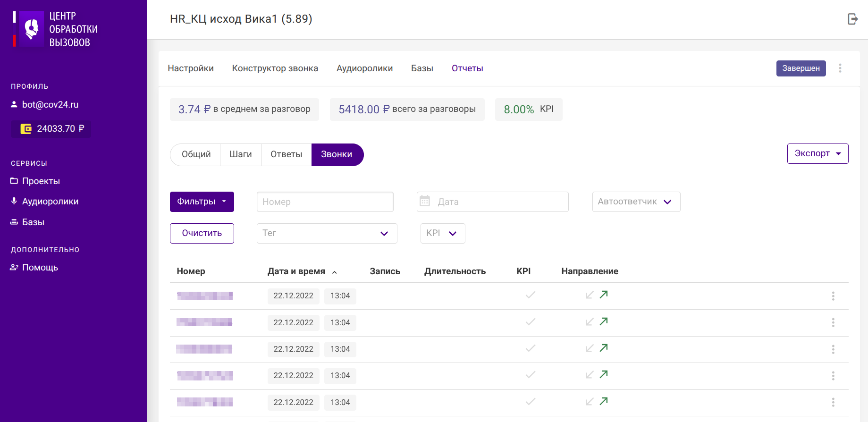Viewport: 868px width, 422px height.
Task: Open Базы in the sidebar
Action: click(27, 222)
